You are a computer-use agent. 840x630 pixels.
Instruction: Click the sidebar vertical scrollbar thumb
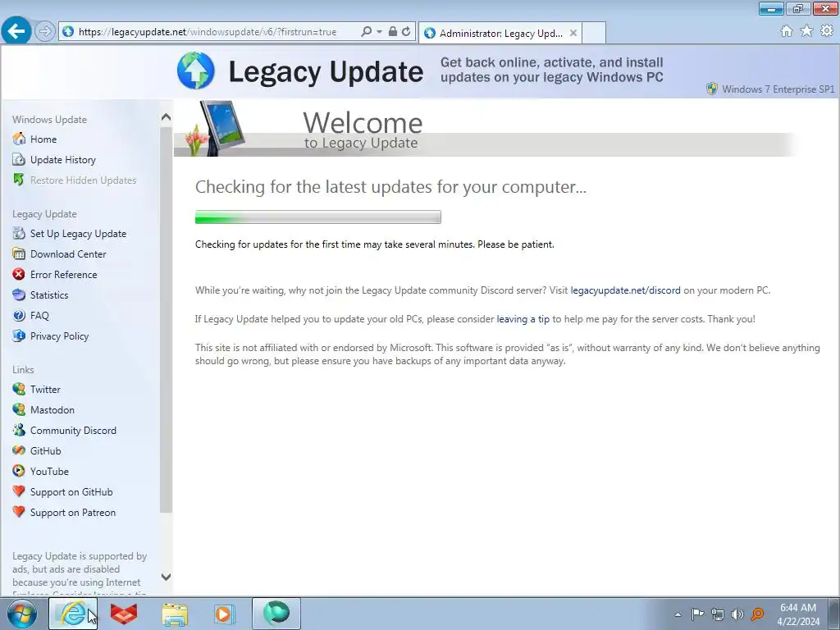166,320
